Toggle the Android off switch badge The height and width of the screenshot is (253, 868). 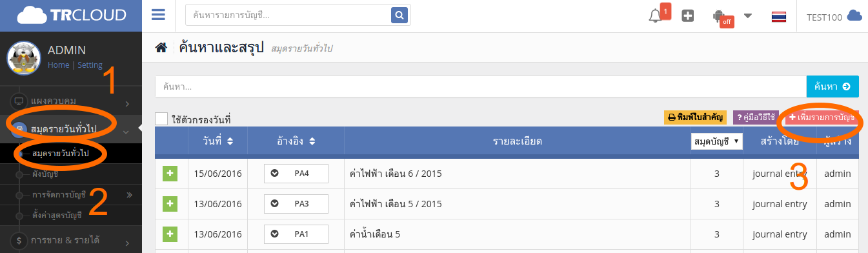pyautogui.click(x=727, y=22)
